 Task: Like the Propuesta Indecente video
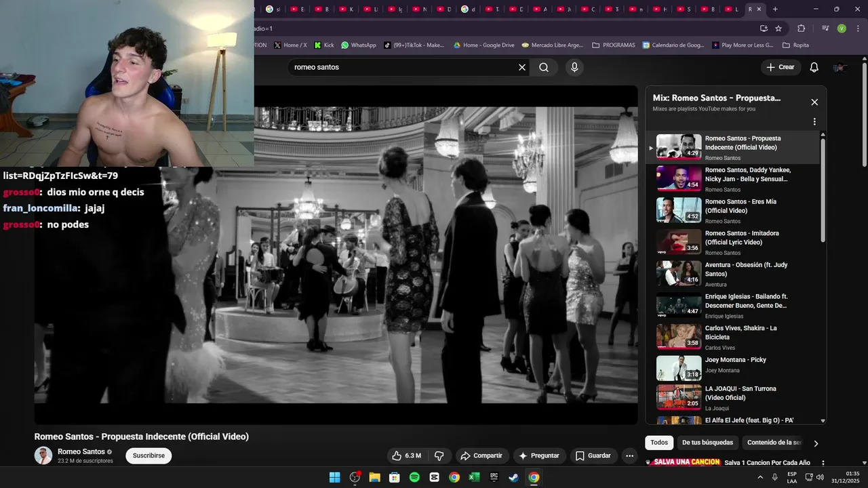[x=406, y=455]
